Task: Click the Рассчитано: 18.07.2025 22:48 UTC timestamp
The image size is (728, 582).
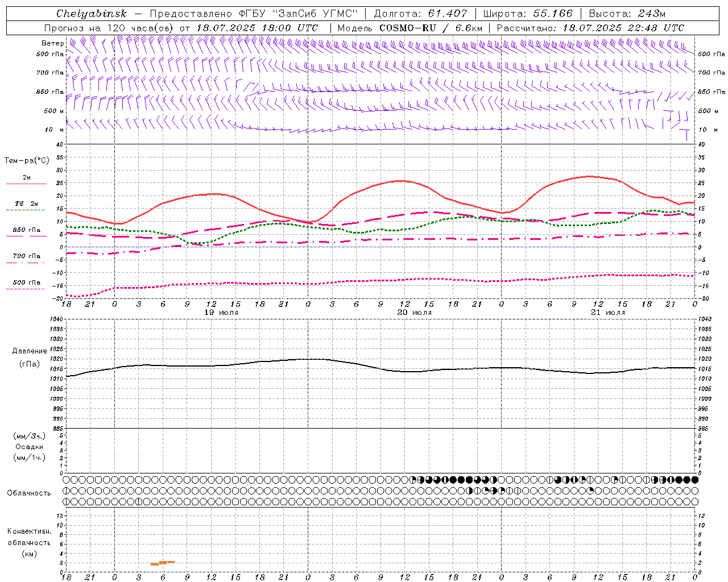Action: pos(590,28)
